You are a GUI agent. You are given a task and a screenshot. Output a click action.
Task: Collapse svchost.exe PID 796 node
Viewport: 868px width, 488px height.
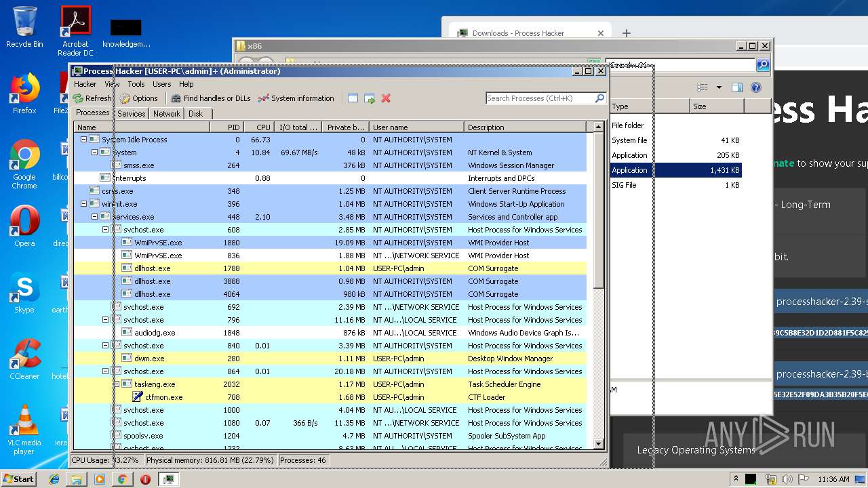pos(106,320)
